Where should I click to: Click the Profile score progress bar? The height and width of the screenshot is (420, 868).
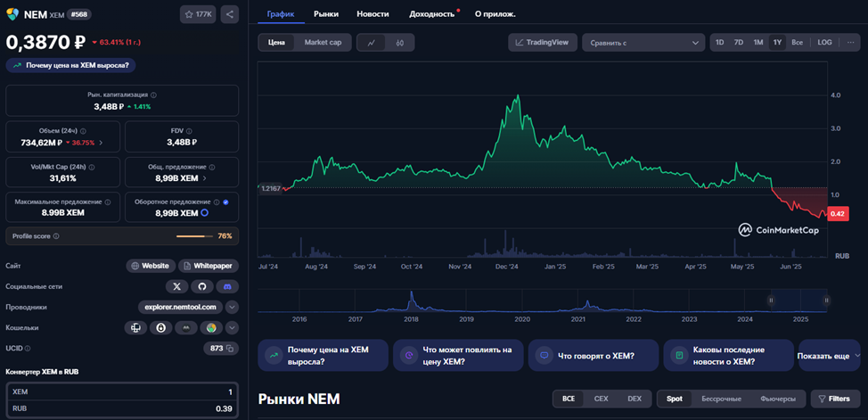(x=194, y=236)
